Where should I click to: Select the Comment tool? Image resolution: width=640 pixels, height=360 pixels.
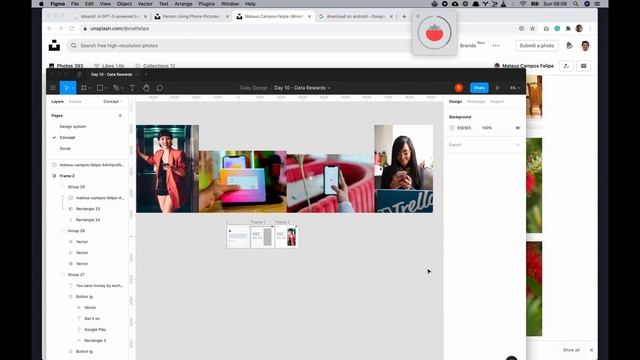pyautogui.click(x=160, y=88)
